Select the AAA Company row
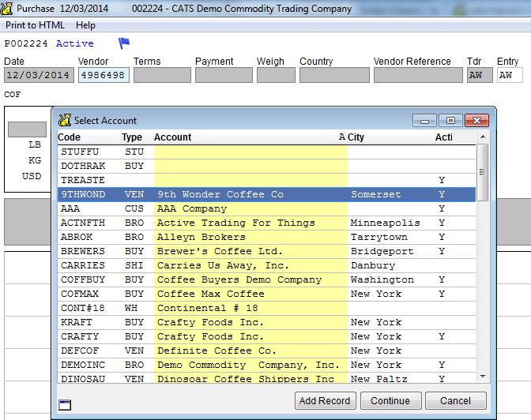531x420 pixels. coord(266,208)
